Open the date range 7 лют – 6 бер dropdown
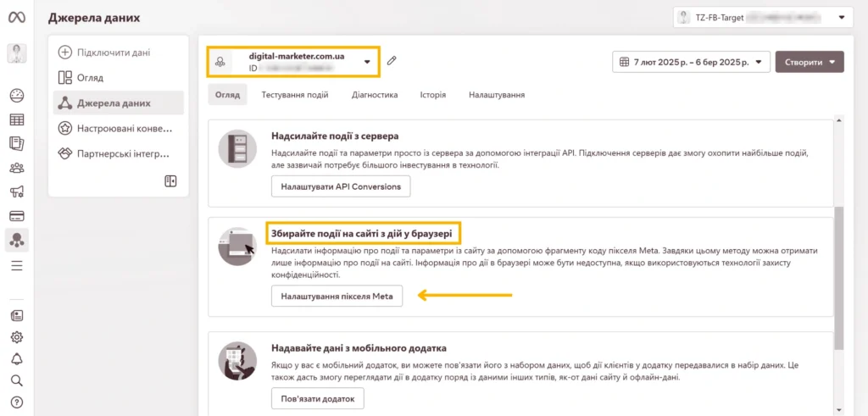 (x=691, y=62)
